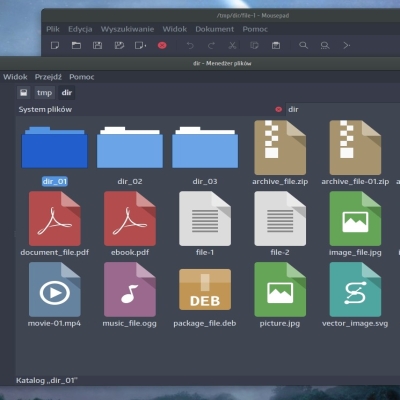Go to the tmp path button

(x=44, y=93)
